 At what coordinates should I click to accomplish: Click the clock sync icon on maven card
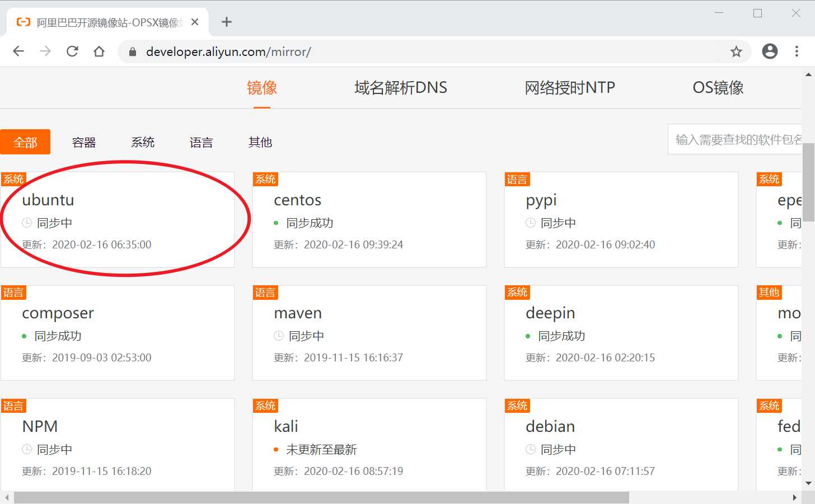pos(279,336)
